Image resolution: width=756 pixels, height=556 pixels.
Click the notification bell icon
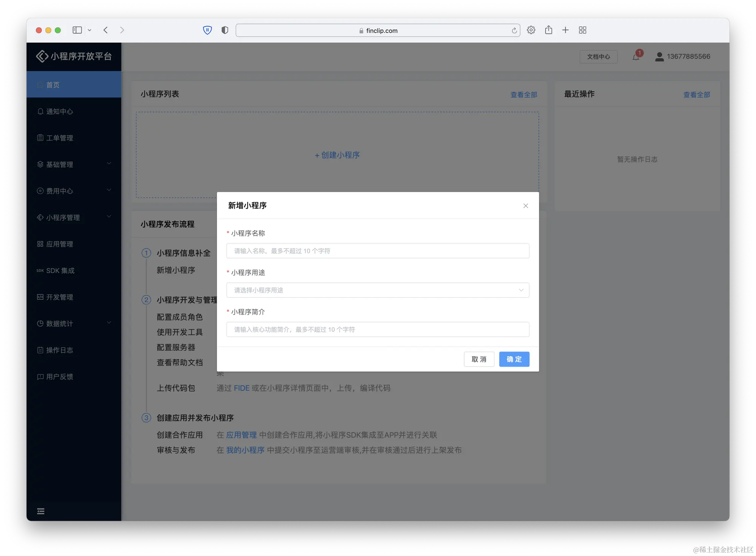coord(636,57)
